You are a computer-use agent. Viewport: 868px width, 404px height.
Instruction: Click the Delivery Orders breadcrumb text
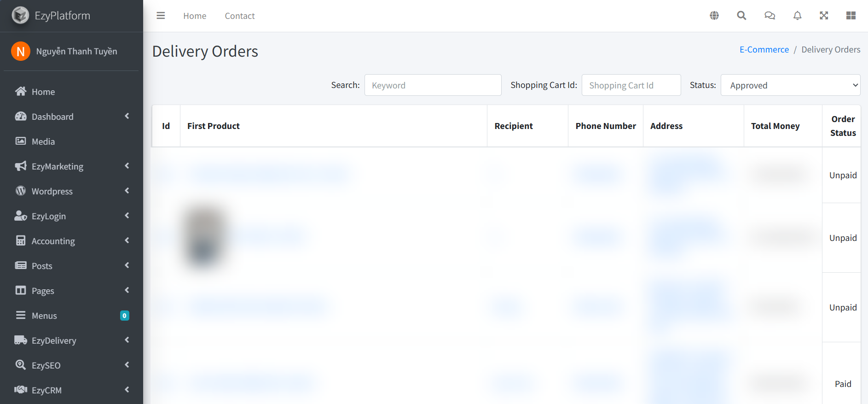coord(831,50)
